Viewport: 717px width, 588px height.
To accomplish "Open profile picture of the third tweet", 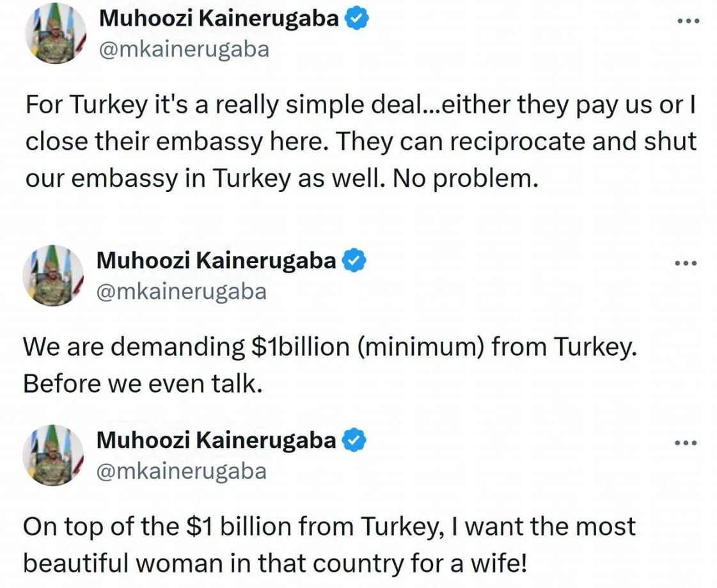I will (x=53, y=455).
